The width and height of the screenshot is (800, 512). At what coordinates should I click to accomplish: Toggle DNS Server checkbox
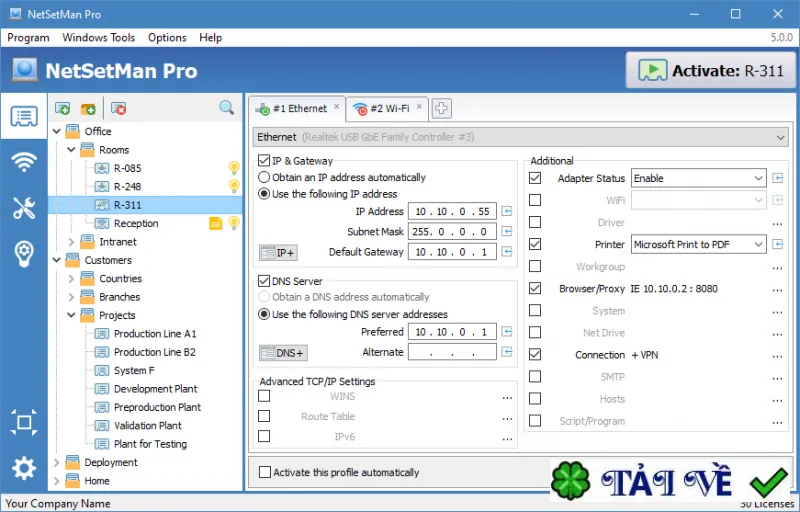click(264, 281)
